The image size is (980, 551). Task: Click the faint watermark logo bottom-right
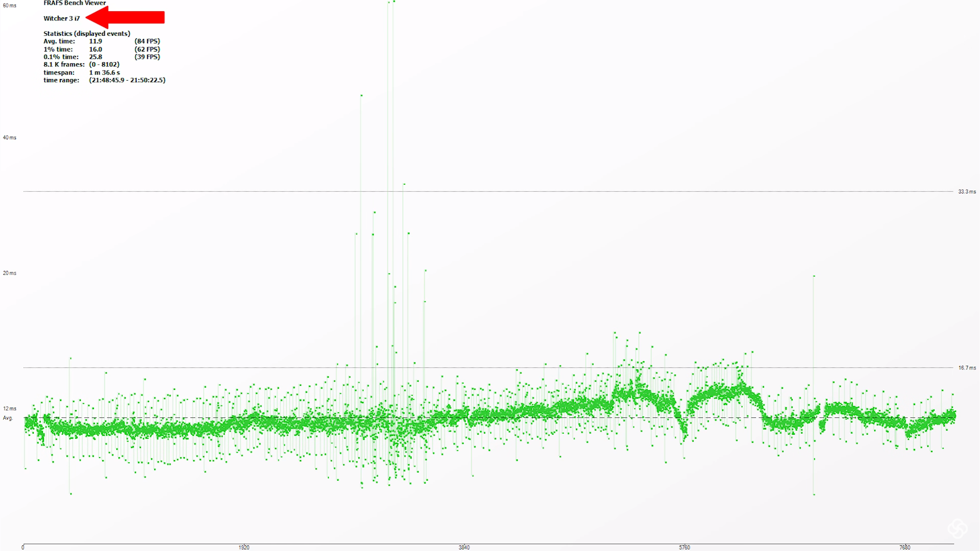[x=958, y=529]
